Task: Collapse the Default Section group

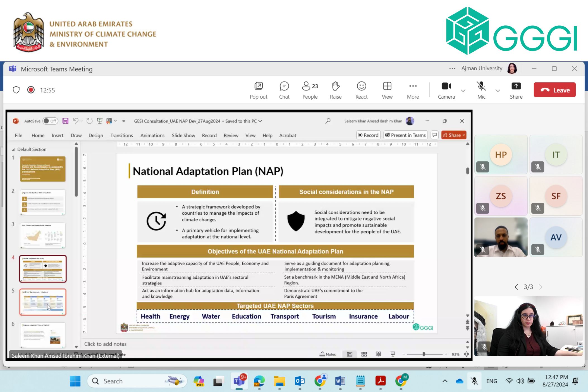Action: tap(13, 150)
